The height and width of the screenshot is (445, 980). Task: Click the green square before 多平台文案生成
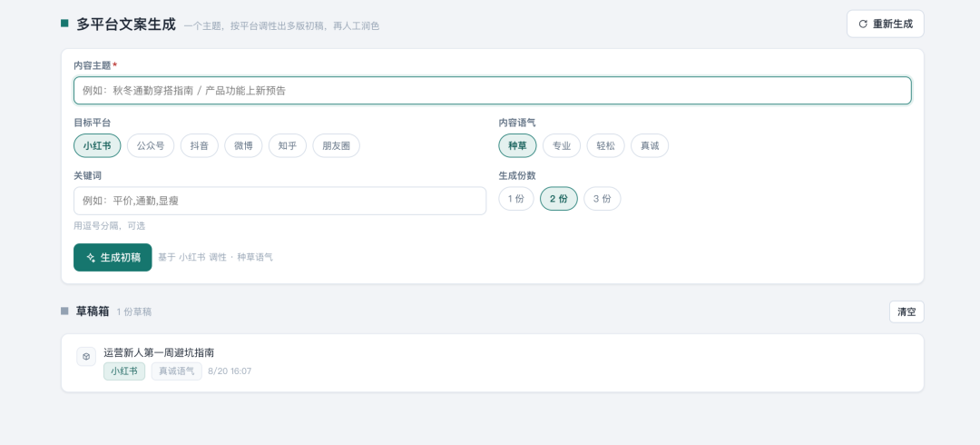64,23
